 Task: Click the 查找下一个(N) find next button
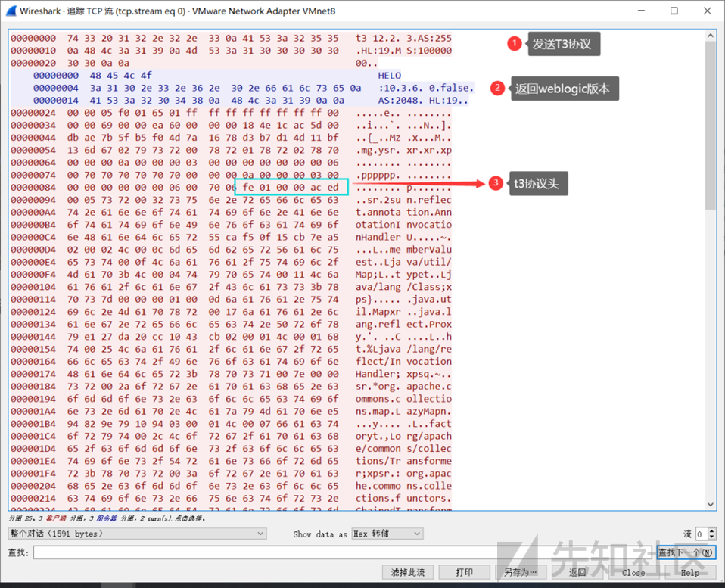[686, 552]
